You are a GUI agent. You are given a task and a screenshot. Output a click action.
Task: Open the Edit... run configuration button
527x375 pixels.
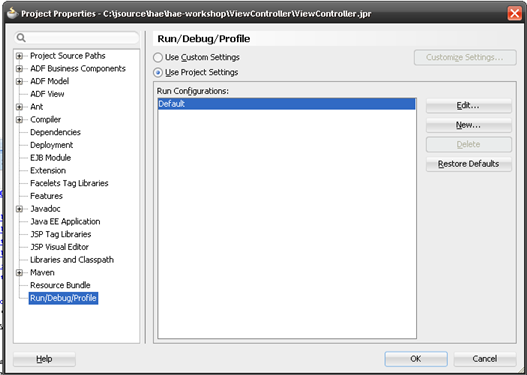(469, 106)
